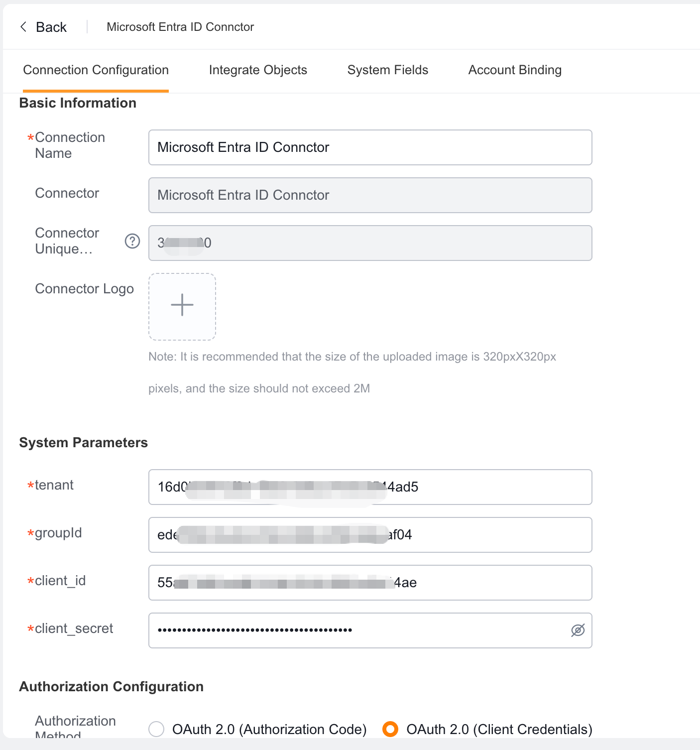This screenshot has height=750, width=700.
Task: Go to the Account Binding tab
Action: [x=515, y=70]
